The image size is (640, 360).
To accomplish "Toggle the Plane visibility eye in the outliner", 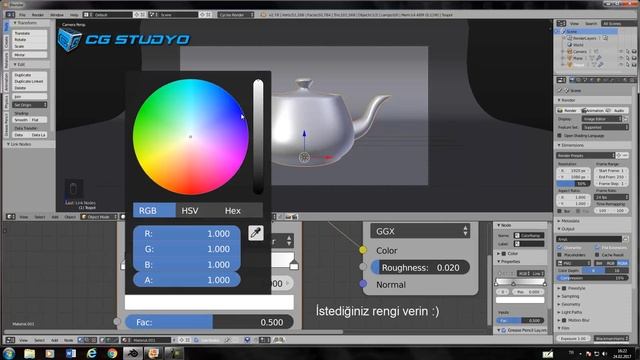I will (x=621, y=58).
